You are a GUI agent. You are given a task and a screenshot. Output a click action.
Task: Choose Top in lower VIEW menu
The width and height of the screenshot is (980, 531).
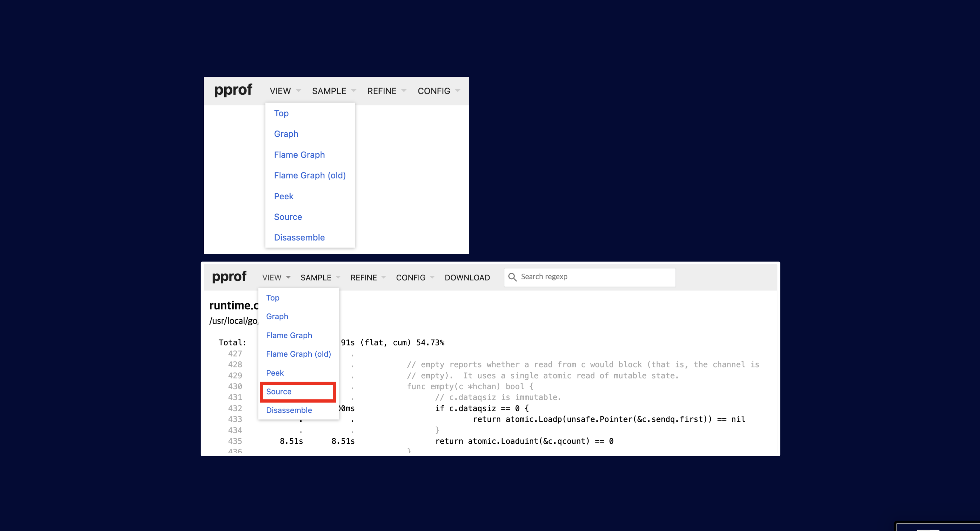[273, 298]
